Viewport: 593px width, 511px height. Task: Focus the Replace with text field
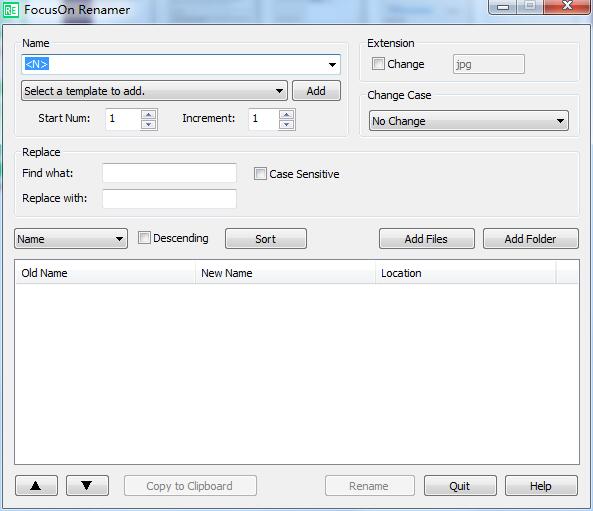click(x=169, y=199)
